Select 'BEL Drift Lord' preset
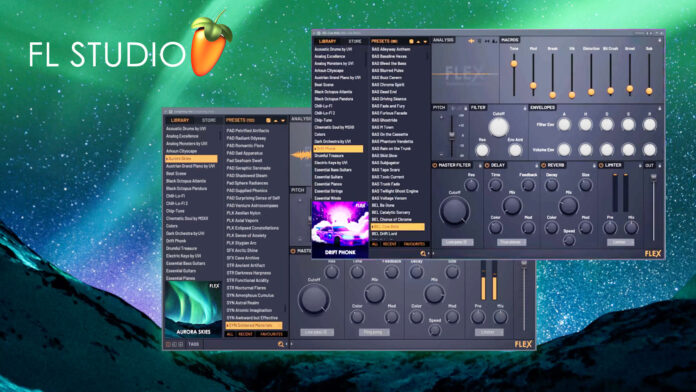The width and height of the screenshot is (696, 392). pyautogui.click(x=384, y=234)
